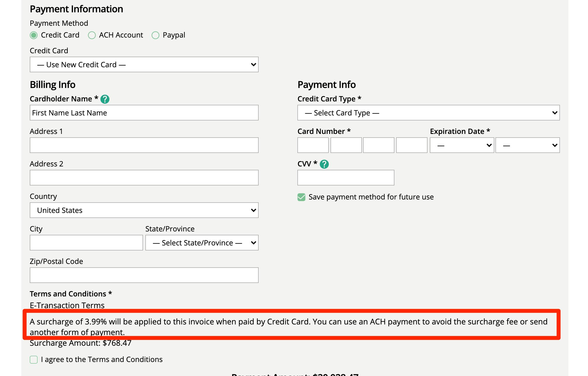Click the first Card Number box

313,145
